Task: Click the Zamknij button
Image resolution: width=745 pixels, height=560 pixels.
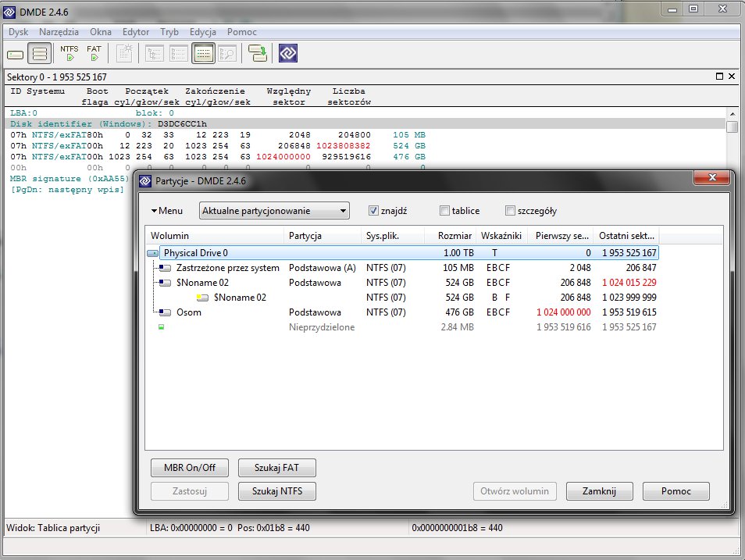Action: click(x=600, y=491)
